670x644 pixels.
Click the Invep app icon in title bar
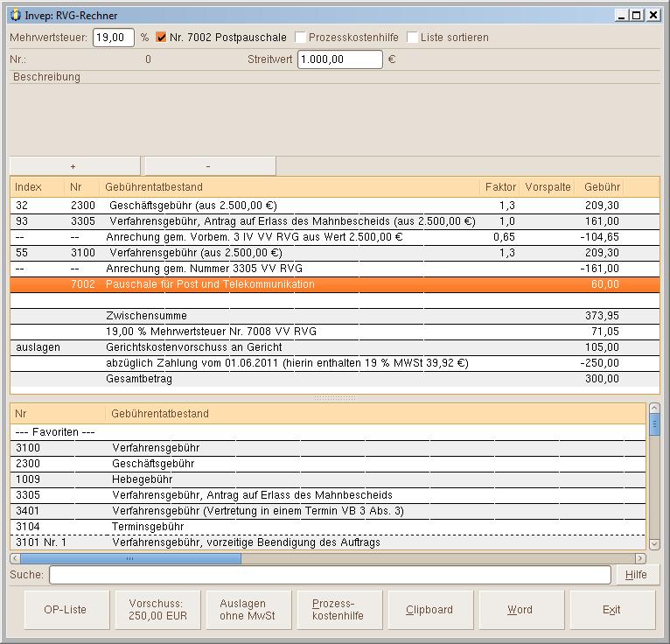tap(16, 16)
